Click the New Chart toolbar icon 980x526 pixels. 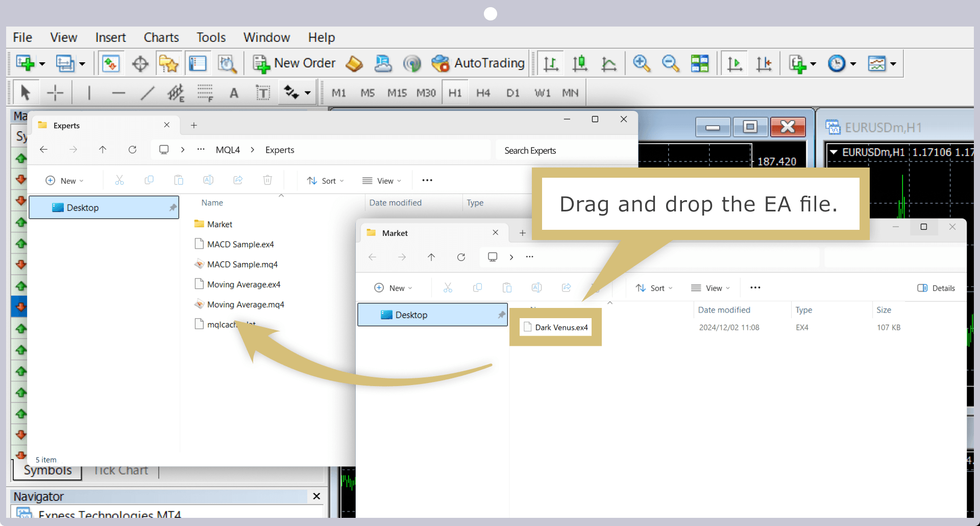[x=24, y=63]
